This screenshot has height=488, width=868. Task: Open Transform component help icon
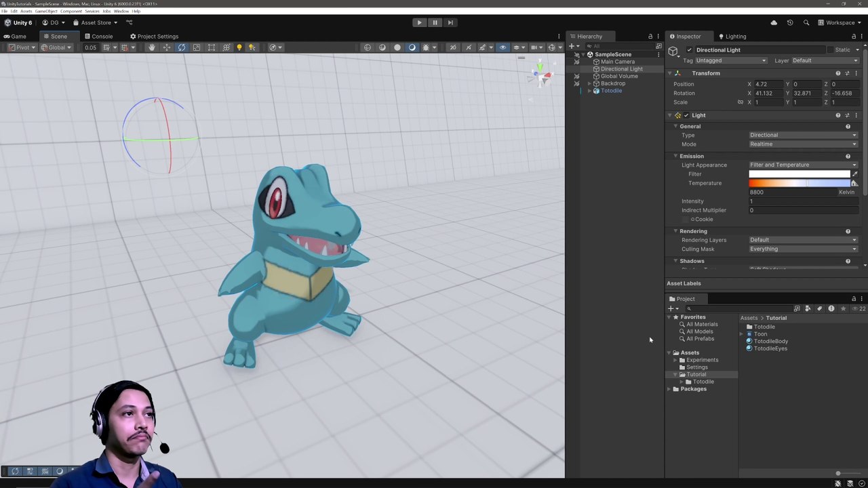(x=838, y=73)
